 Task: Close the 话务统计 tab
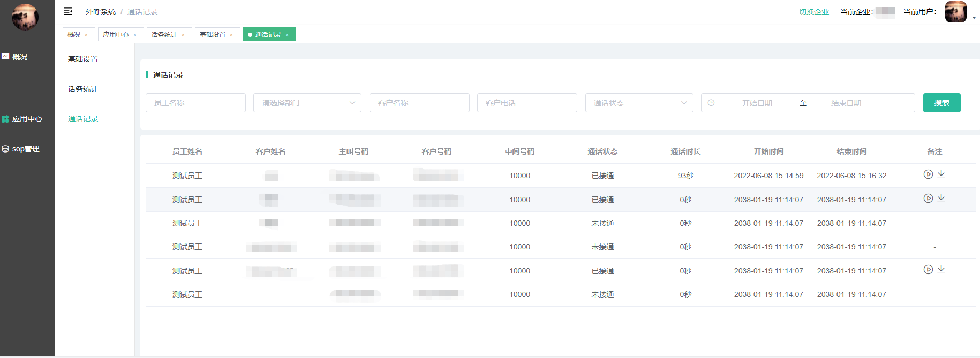(183, 35)
